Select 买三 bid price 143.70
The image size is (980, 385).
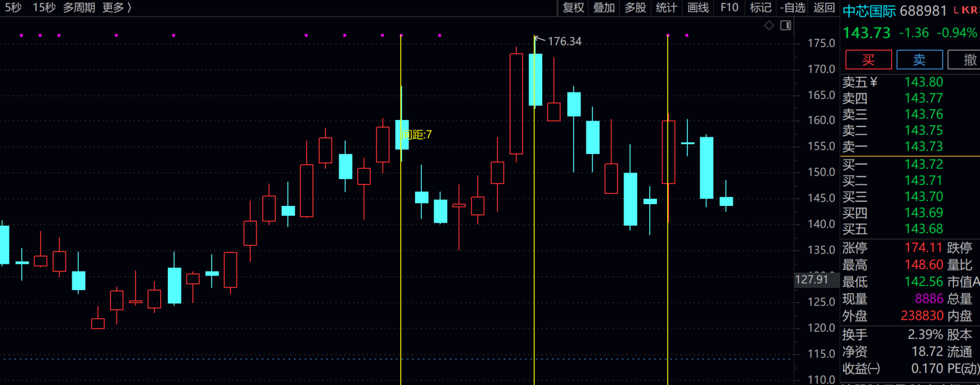coord(923,196)
